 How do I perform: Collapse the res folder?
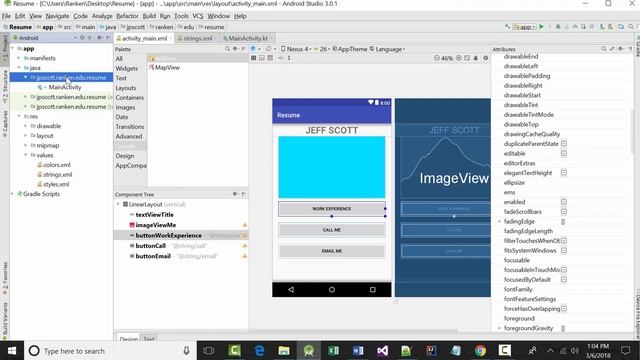19,116
